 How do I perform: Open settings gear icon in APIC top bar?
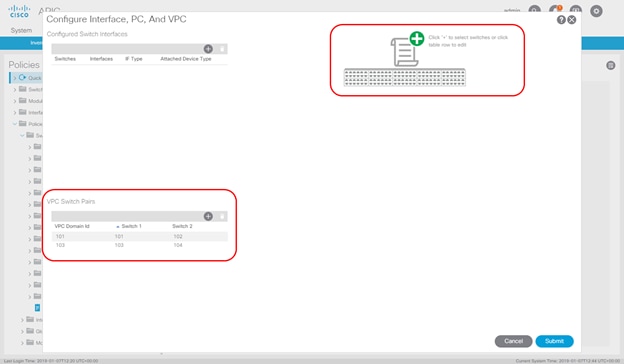coord(596,11)
